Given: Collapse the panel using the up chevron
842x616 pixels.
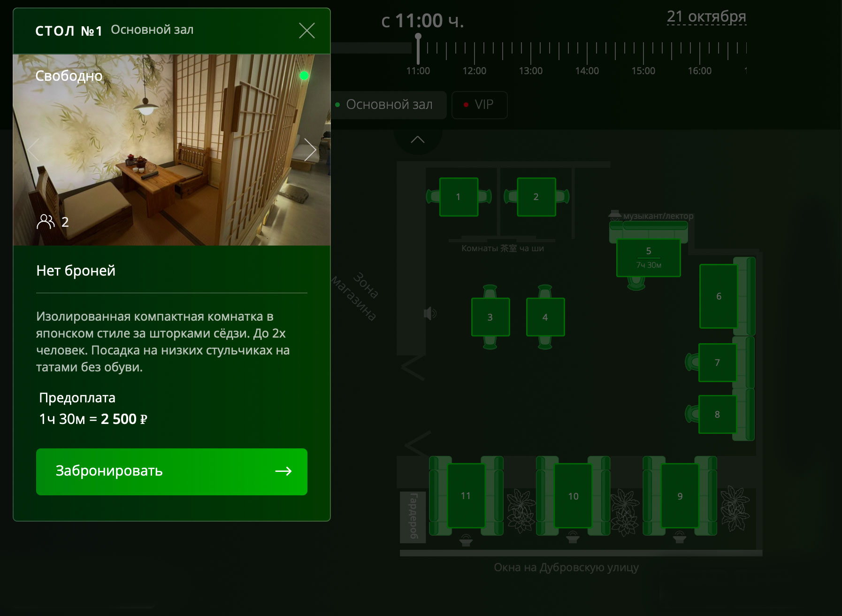Looking at the screenshot, I should [x=417, y=139].
